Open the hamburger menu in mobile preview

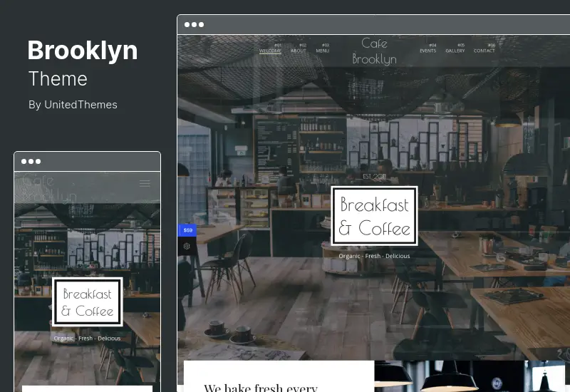pos(145,183)
